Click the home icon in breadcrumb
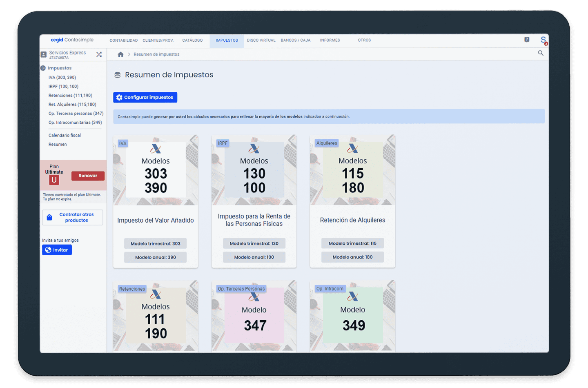588x388 pixels. [x=120, y=54]
